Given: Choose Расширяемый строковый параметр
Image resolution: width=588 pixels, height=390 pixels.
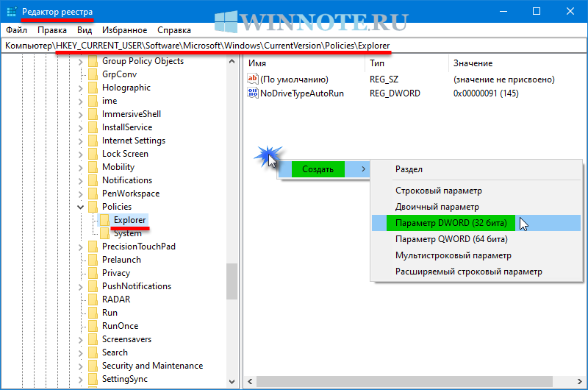Looking at the screenshot, I should pyautogui.click(x=476, y=272).
